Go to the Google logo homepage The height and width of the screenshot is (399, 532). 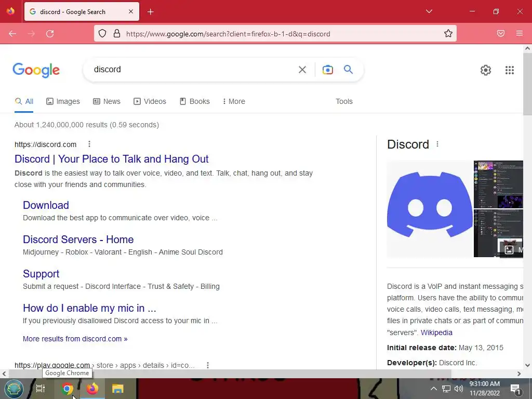36,70
